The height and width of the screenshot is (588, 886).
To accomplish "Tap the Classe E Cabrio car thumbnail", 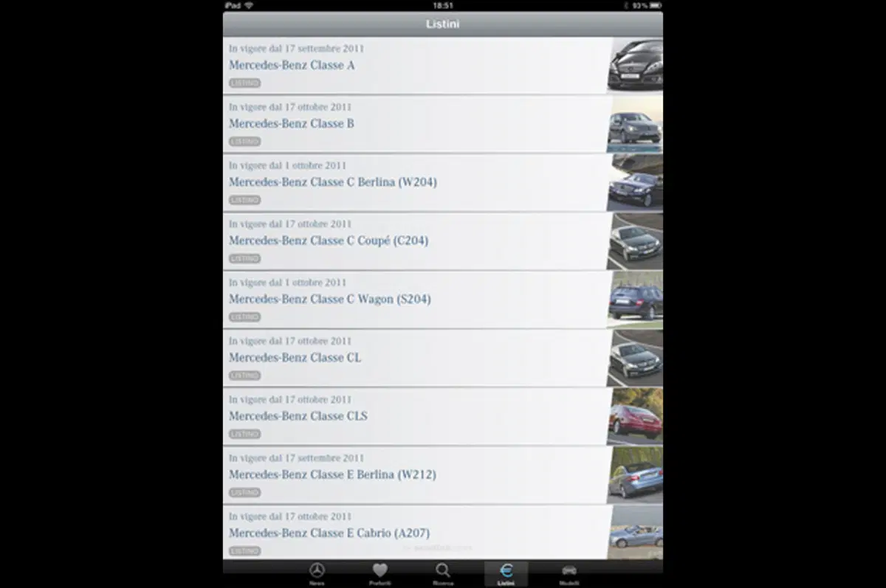I will click(x=635, y=532).
